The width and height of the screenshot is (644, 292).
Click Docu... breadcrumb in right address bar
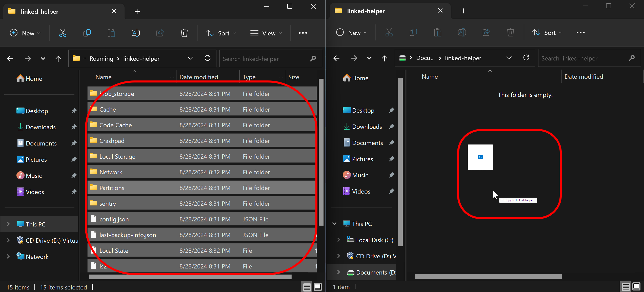point(425,58)
